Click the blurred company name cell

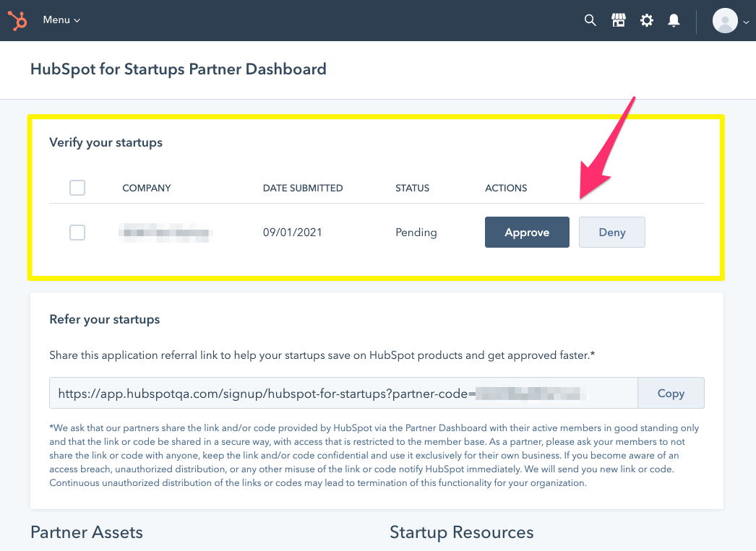point(166,233)
